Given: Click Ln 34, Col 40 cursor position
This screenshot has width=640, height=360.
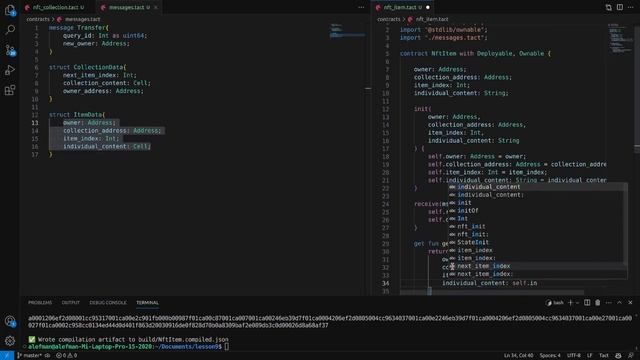Looking at the screenshot, I should click(518, 356).
